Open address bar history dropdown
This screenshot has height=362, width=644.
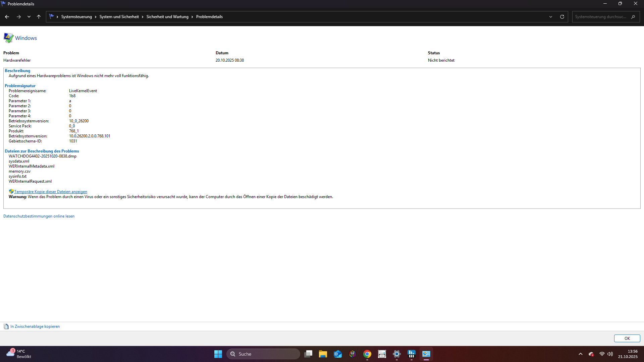[551, 17]
